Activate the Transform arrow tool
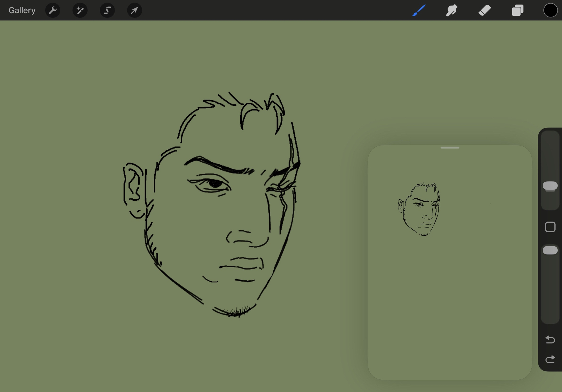Screen dimensions: 562x392 point(135,10)
